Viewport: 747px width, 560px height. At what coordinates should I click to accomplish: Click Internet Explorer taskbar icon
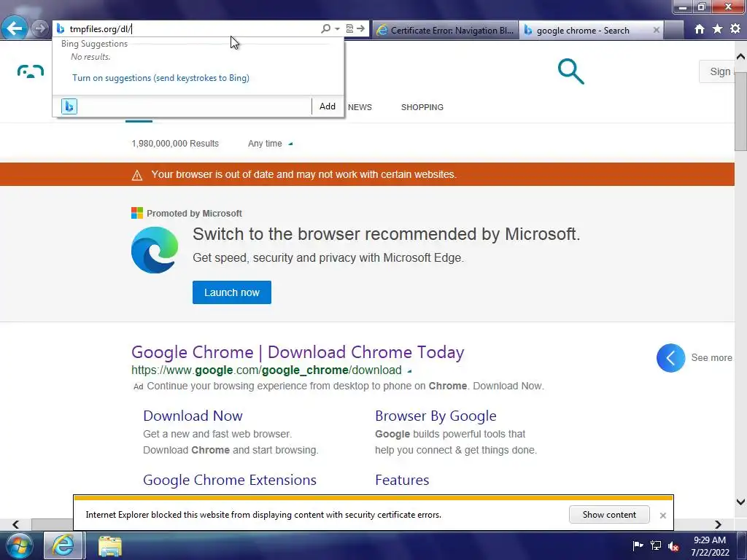pos(63,545)
